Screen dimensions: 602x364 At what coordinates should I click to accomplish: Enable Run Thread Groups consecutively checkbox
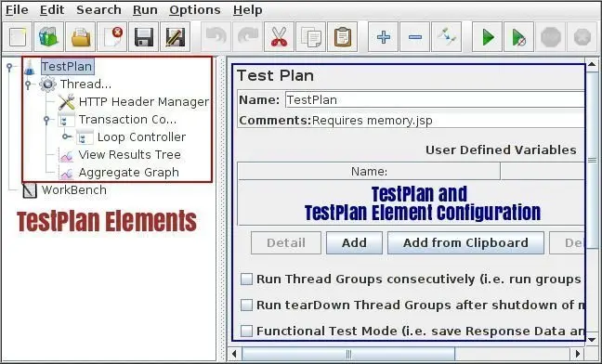click(x=246, y=279)
